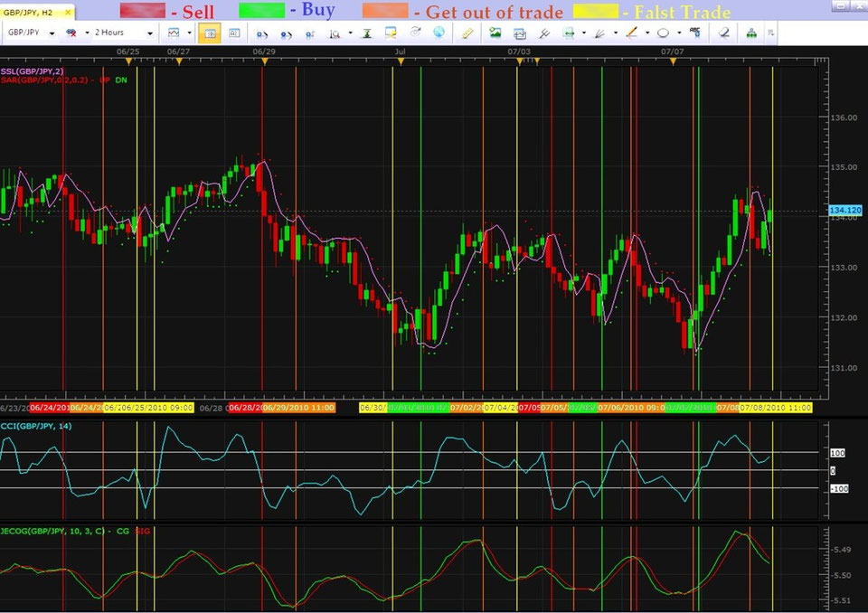Image resolution: width=868 pixels, height=613 pixels.
Task: Open the 2 Hours timeframe dropdown
Action: [x=150, y=33]
